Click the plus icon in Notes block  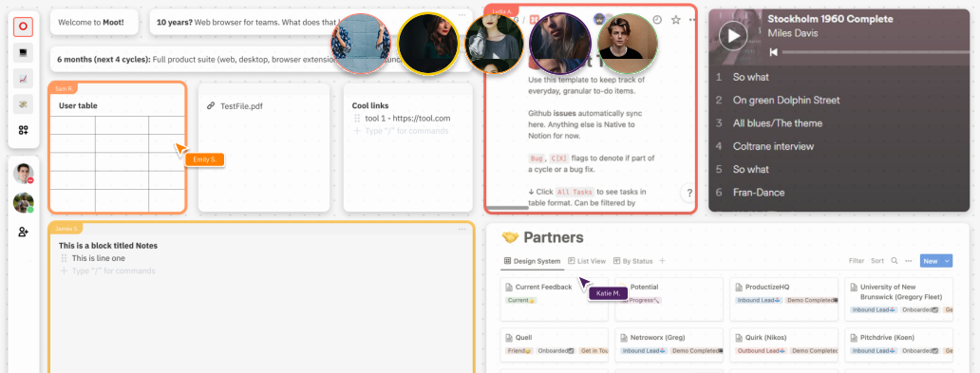64,271
